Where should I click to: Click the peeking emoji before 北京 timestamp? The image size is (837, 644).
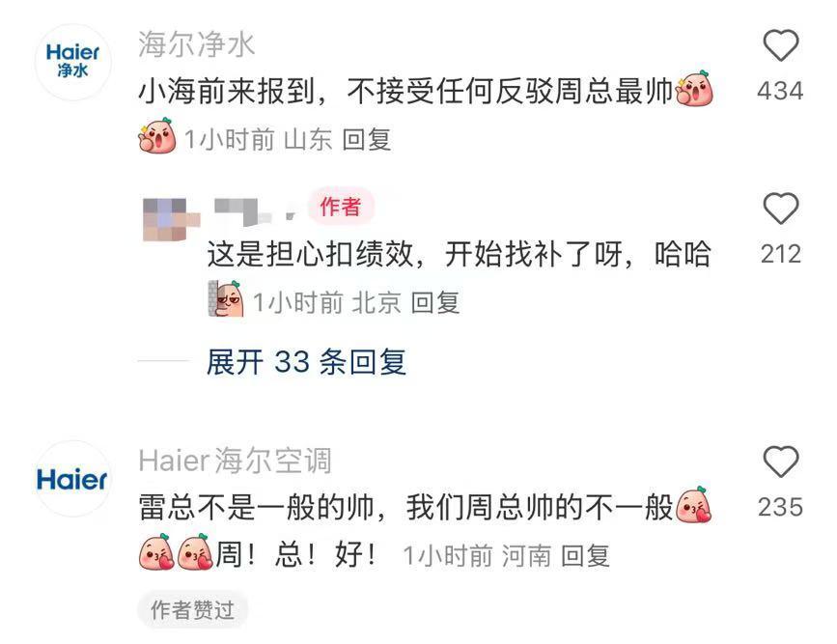[x=226, y=298]
